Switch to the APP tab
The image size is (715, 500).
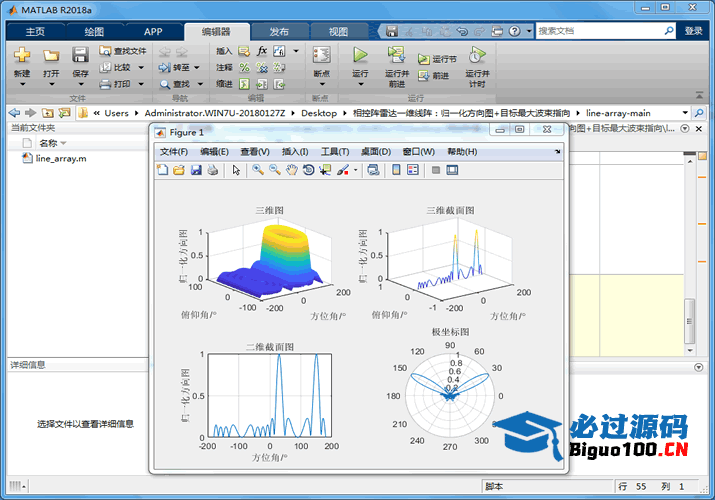coord(153,31)
